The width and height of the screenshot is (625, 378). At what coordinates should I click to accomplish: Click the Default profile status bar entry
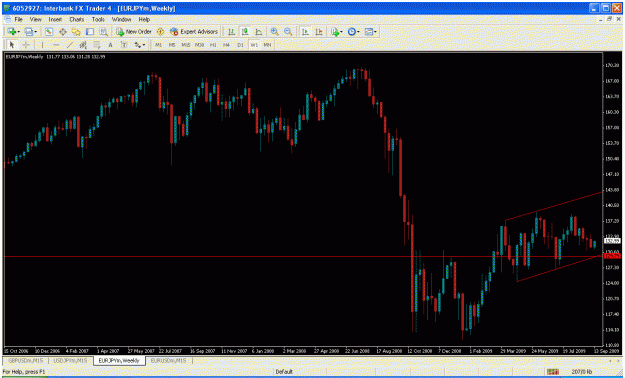[x=284, y=372]
